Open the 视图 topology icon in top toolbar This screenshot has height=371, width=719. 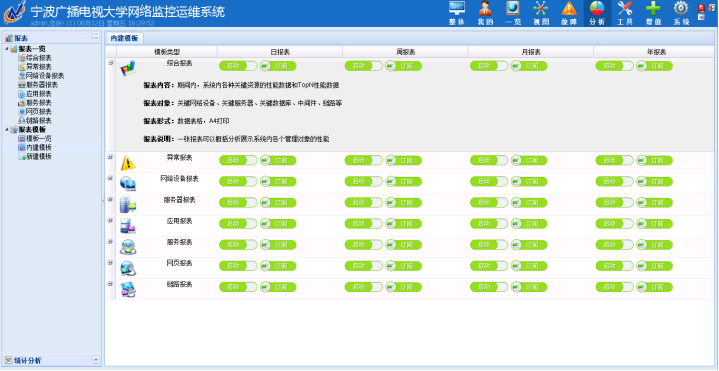click(x=541, y=8)
